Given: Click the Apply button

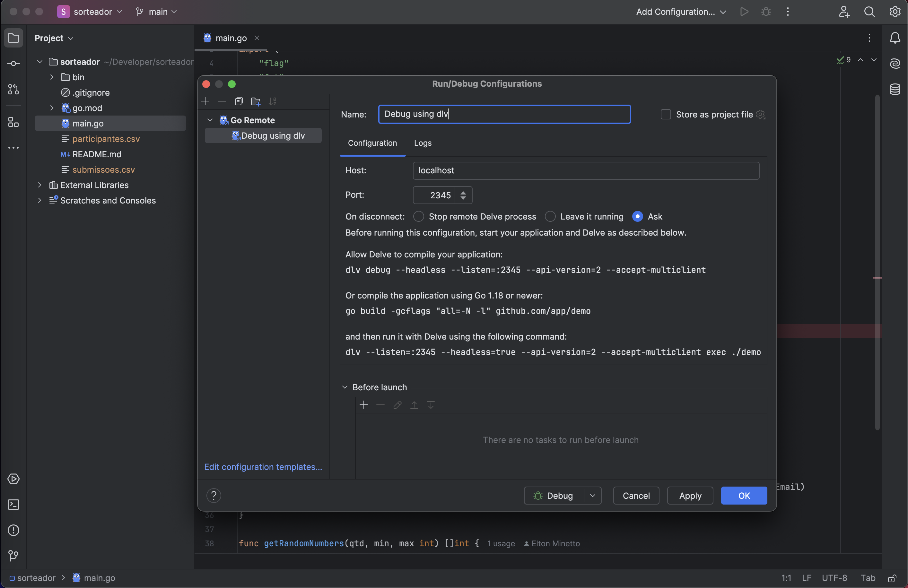Looking at the screenshot, I should tap(690, 495).
